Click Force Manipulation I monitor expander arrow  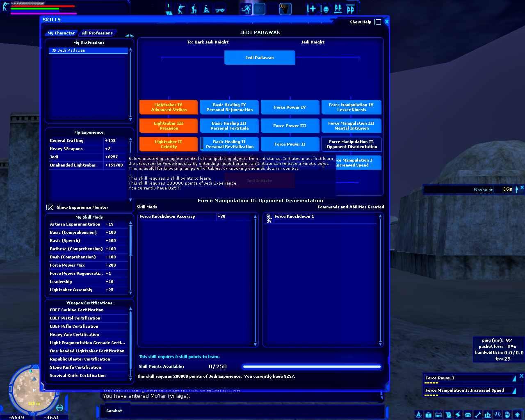[x=514, y=390]
